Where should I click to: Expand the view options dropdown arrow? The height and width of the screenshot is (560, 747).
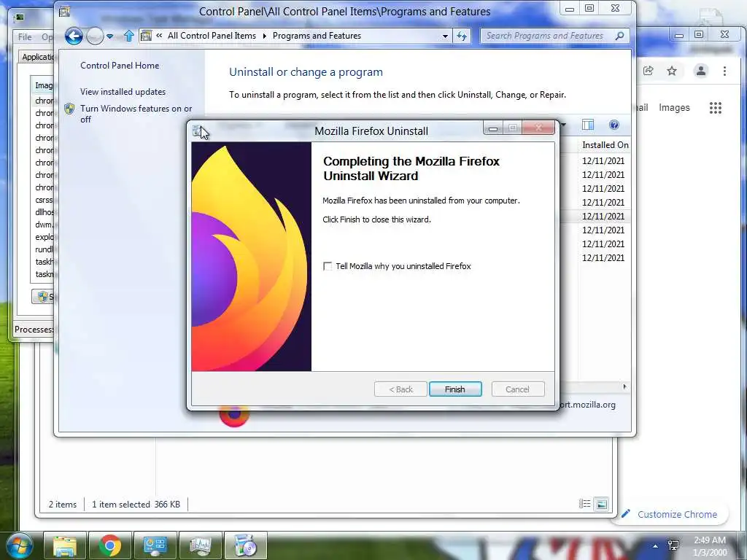tap(563, 125)
